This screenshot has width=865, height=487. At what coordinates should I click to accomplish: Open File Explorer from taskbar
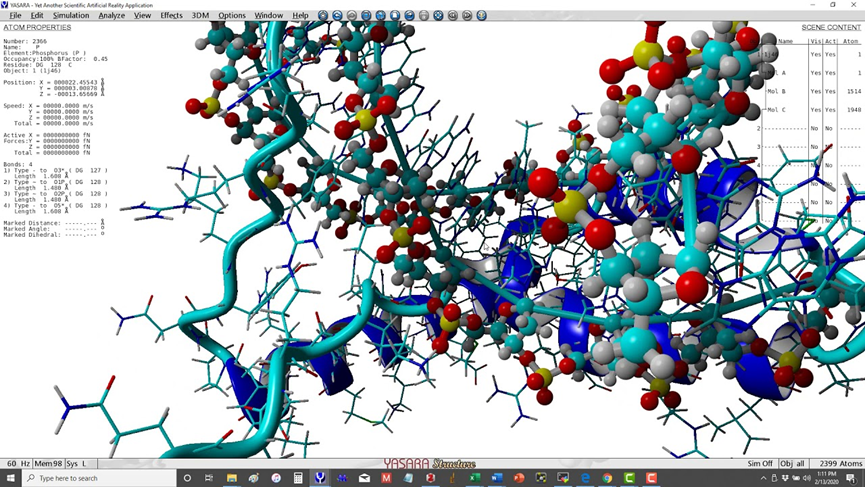tap(232, 478)
